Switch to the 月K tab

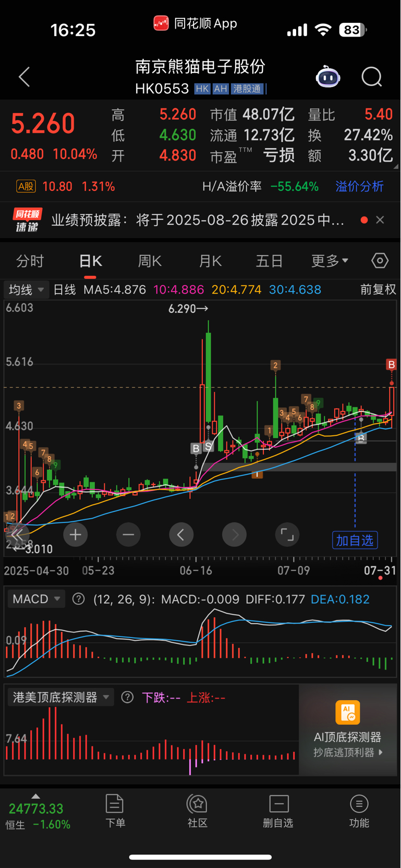pyautogui.click(x=211, y=261)
